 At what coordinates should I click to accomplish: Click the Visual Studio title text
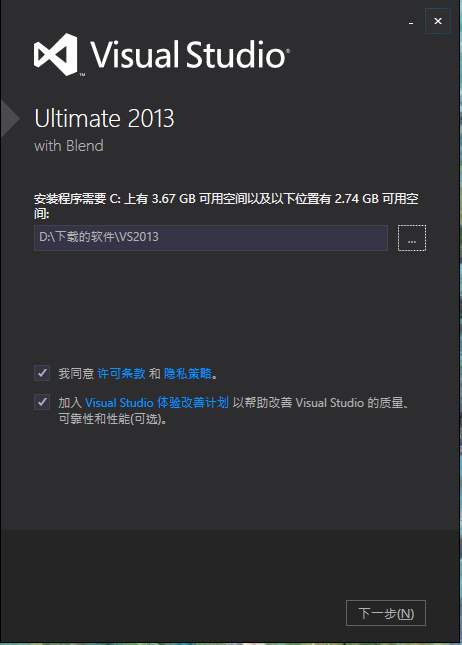click(190, 55)
